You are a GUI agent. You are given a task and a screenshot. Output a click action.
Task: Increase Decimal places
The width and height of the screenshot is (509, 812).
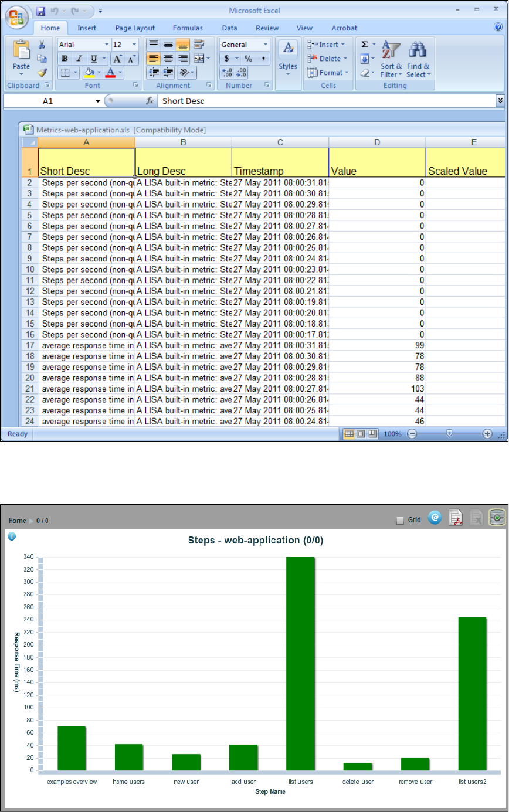point(227,73)
